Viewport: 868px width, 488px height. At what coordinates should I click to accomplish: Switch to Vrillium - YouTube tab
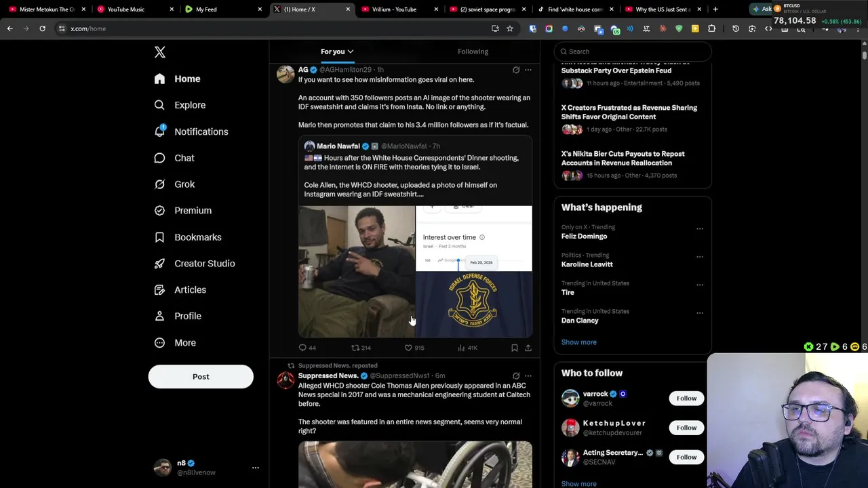coord(397,9)
